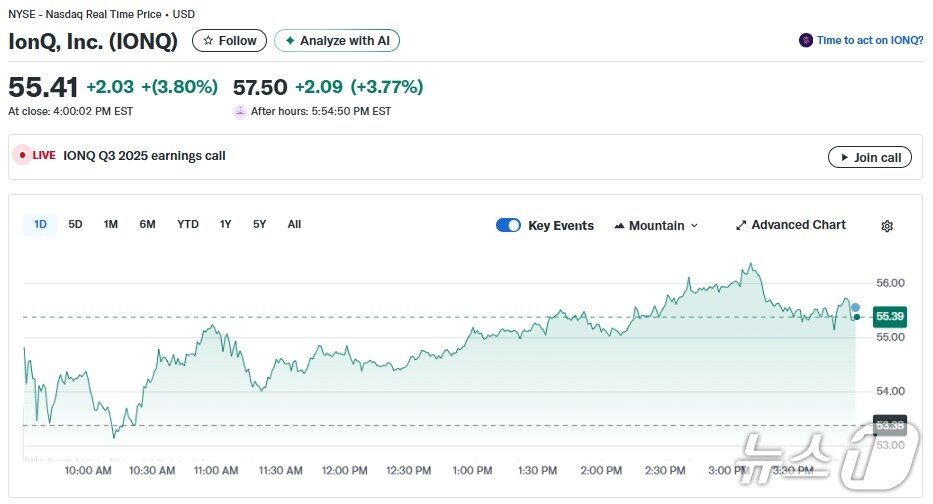Click the star icon in Follow button
Screen dimensions: 933x504
point(208,41)
